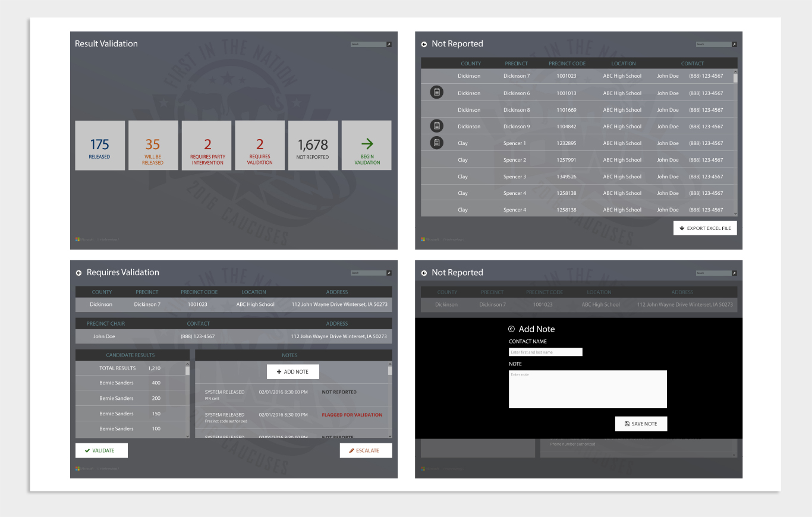Click the down arrow of the Notes panel scrollbar
The width and height of the screenshot is (812, 517).
(x=390, y=436)
